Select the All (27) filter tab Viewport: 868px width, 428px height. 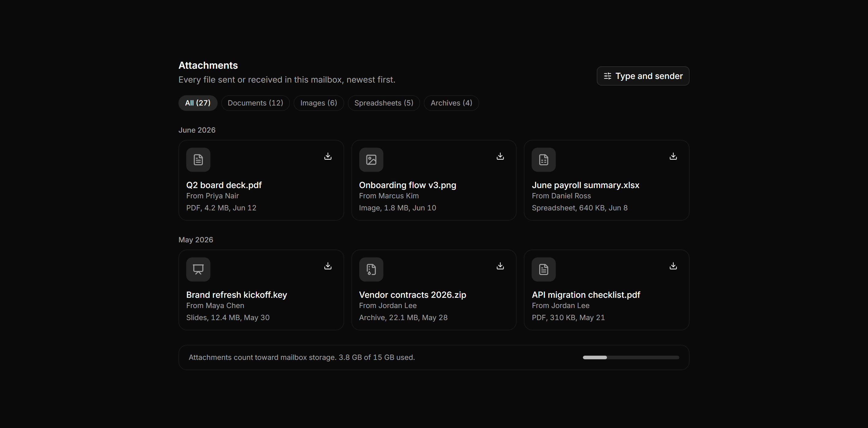198,103
